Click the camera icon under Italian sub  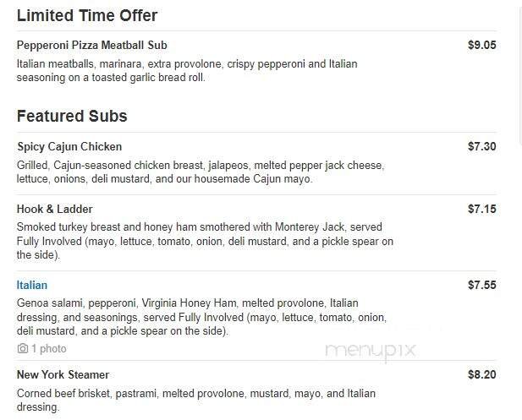point(22,349)
